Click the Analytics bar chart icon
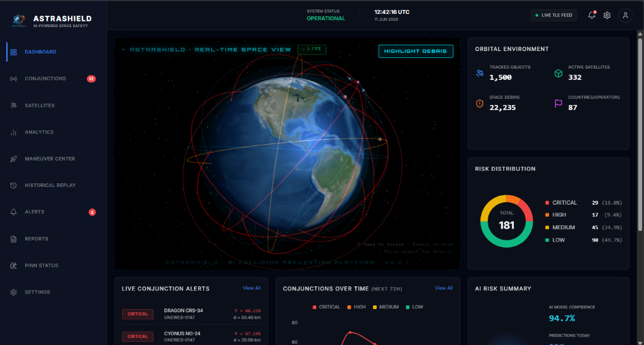 click(14, 132)
